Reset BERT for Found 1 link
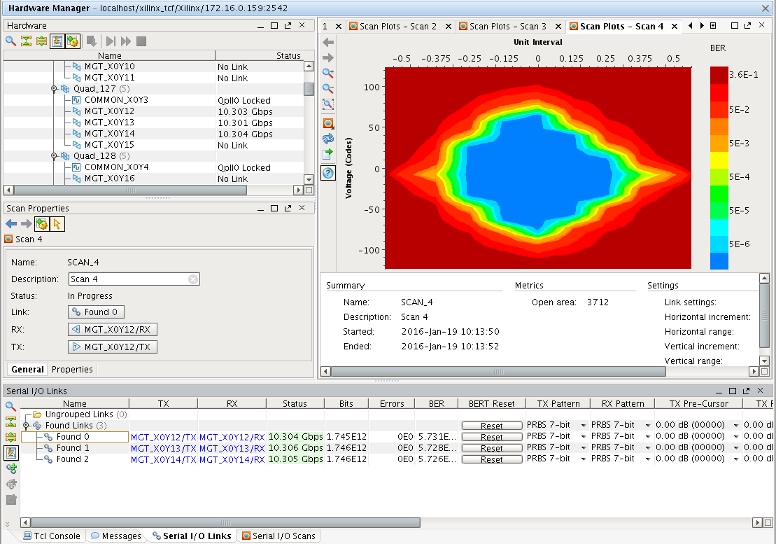The width and height of the screenshot is (776, 544). [491, 448]
